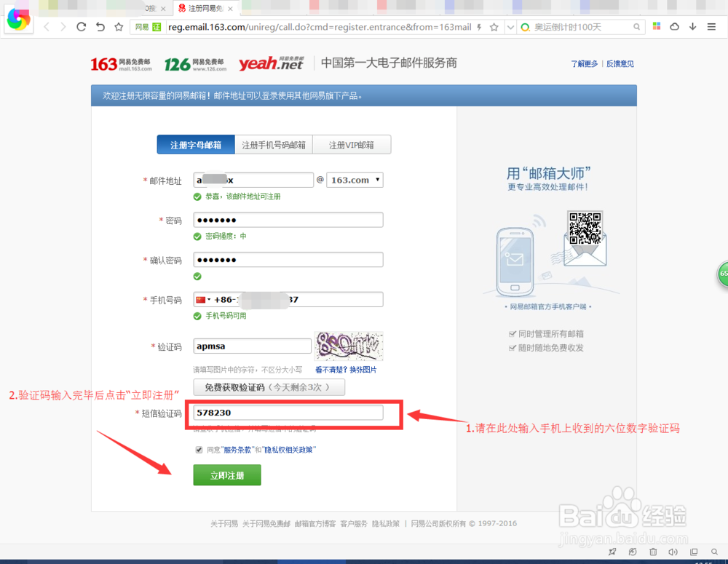
Task: Select the 注册网易免 browser tab
Action: 206,8
